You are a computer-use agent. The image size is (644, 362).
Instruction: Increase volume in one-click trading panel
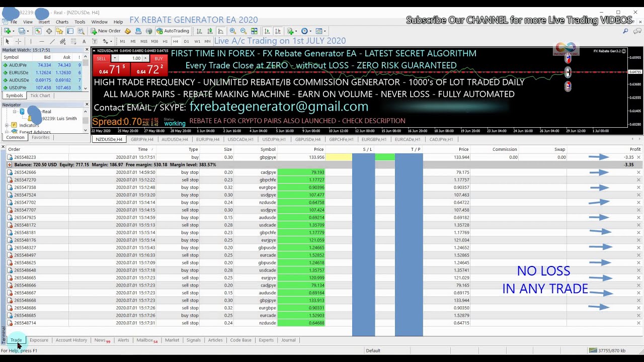(x=145, y=58)
